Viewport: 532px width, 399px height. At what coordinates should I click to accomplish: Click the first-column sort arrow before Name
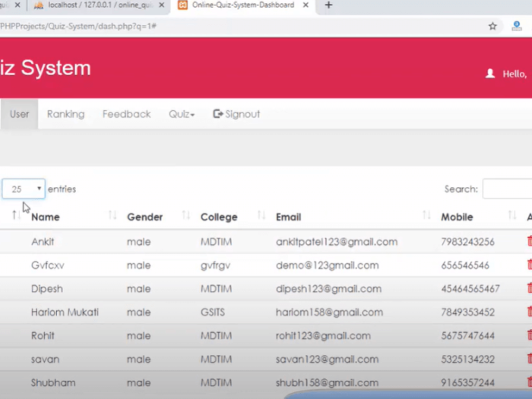[x=14, y=215]
